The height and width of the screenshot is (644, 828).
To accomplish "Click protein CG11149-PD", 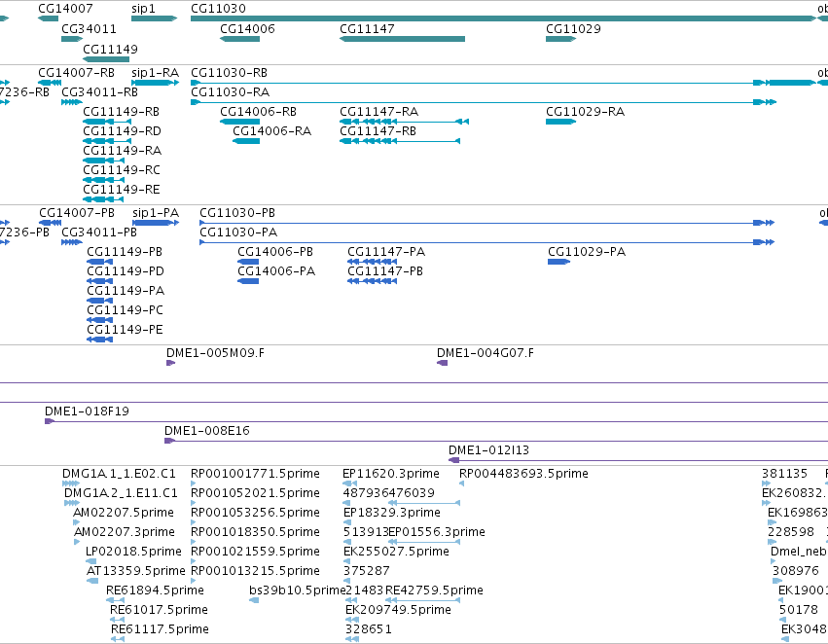I will [x=100, y=281].
